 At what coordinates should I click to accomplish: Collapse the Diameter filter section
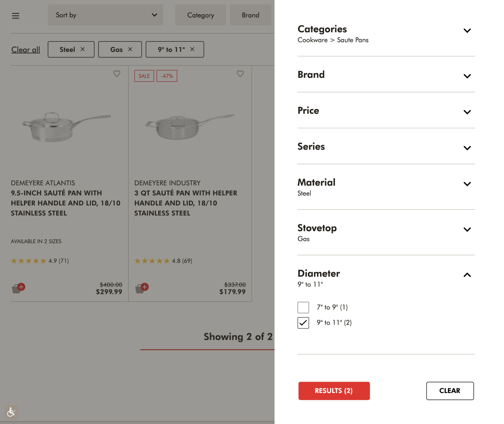467,275
